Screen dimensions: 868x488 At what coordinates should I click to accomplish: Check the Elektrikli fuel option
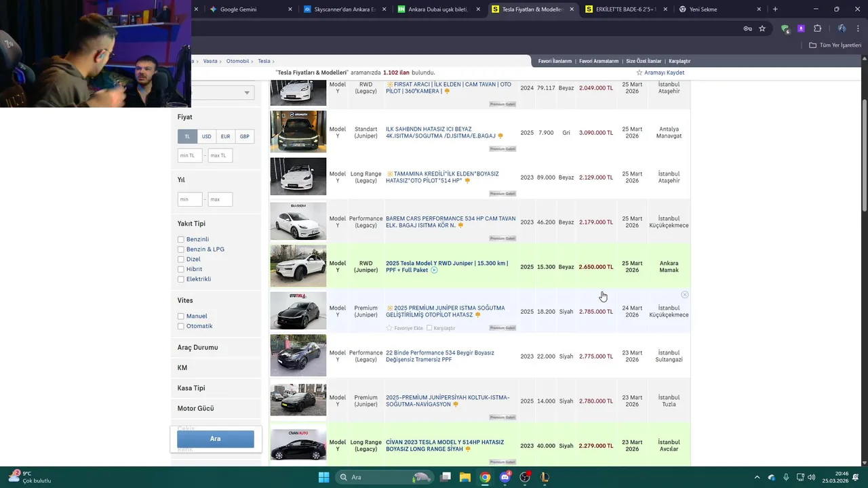[x=181, y=279]
